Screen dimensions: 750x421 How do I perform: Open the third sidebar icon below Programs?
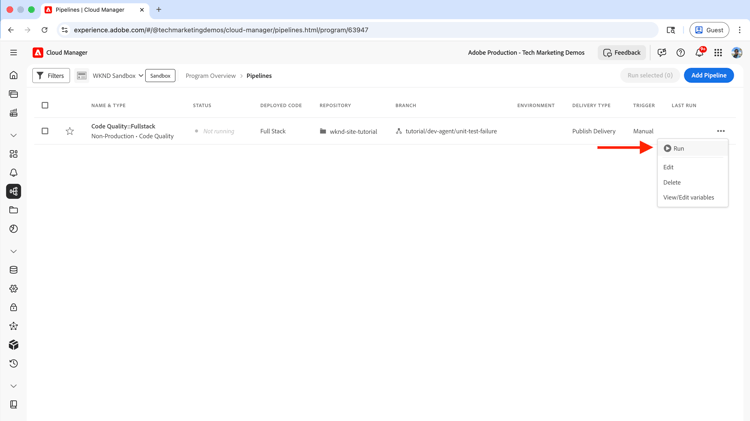(x=13, y=113)
